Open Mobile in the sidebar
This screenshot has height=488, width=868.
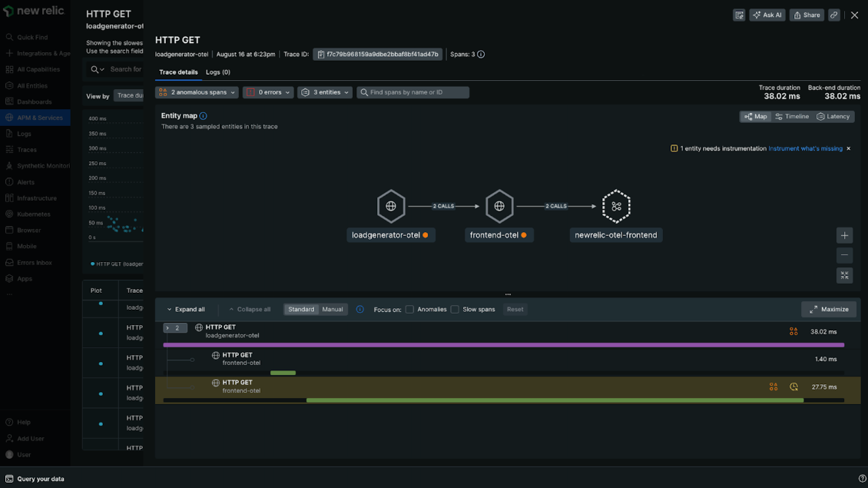coord(27,246)
